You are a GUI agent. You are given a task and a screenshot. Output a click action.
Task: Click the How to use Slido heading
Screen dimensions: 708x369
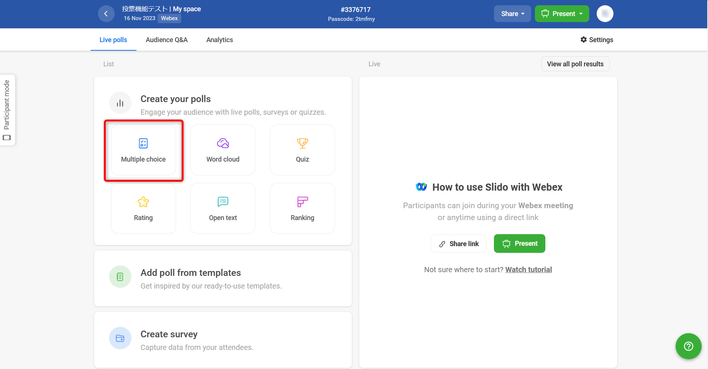click(497, 187)
